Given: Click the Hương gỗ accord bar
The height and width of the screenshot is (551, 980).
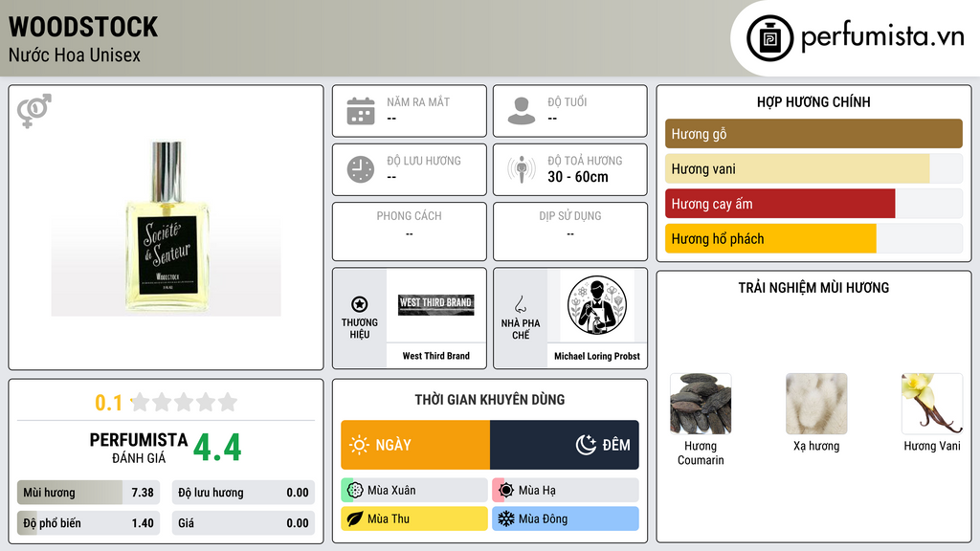Looking at the screenshot, I should [813, 134].
